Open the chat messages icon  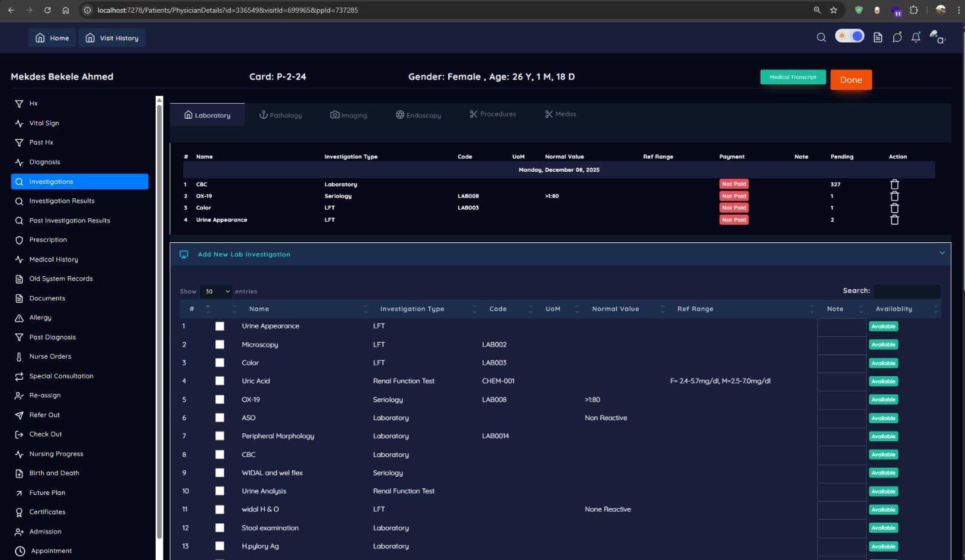coord(897,37)
